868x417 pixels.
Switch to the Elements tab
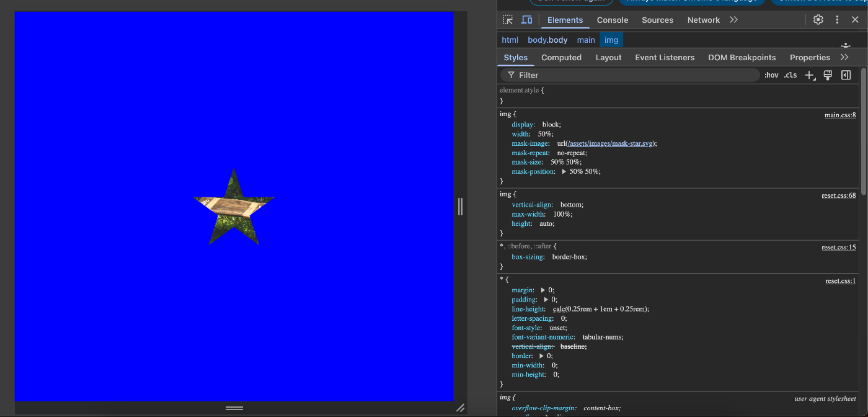click(565, 20)
